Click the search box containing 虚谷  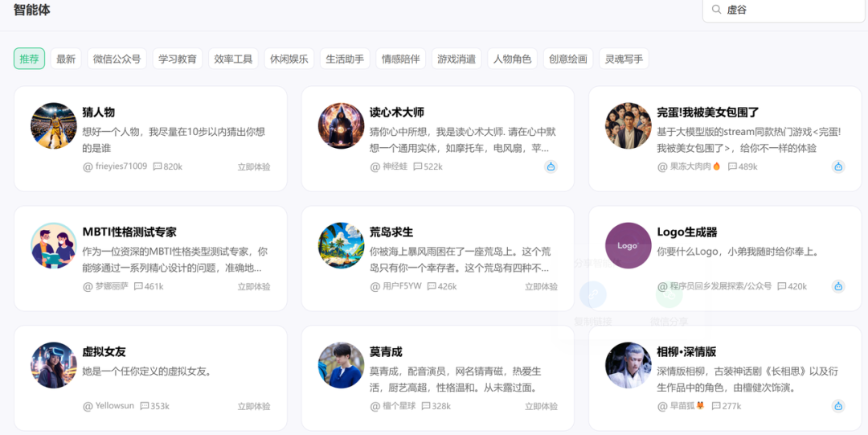(x=784, y=10)
